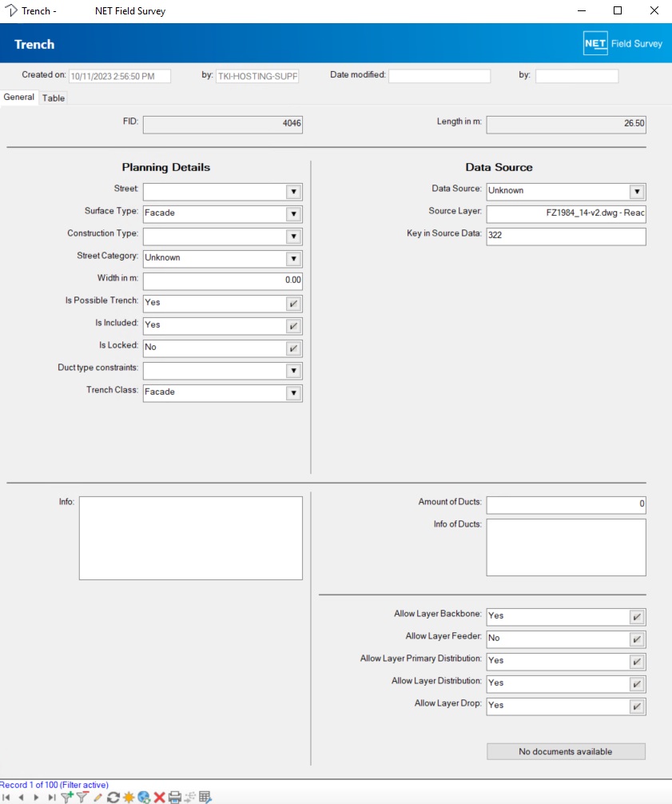Toggle the Is Included checkbox
This screenshot has height=804, width=672.
click(x=293, y=326)
